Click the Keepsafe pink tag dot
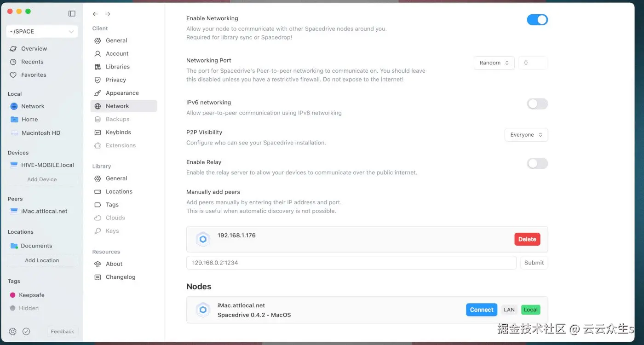The width and height of the screenshot is (644, 345). coord(12,295)
